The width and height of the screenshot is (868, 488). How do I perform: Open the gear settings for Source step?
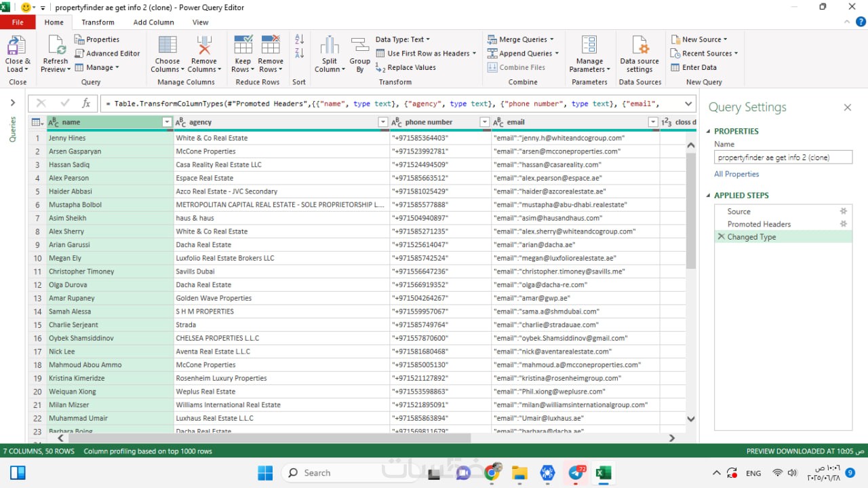click(x=844, y=211)
